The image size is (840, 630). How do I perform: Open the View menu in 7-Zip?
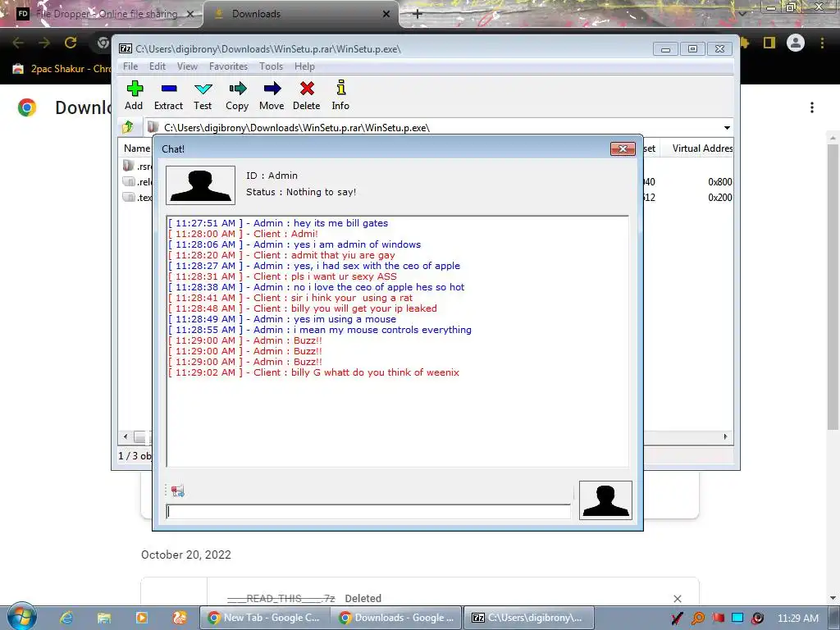click(x=188, y=66)
